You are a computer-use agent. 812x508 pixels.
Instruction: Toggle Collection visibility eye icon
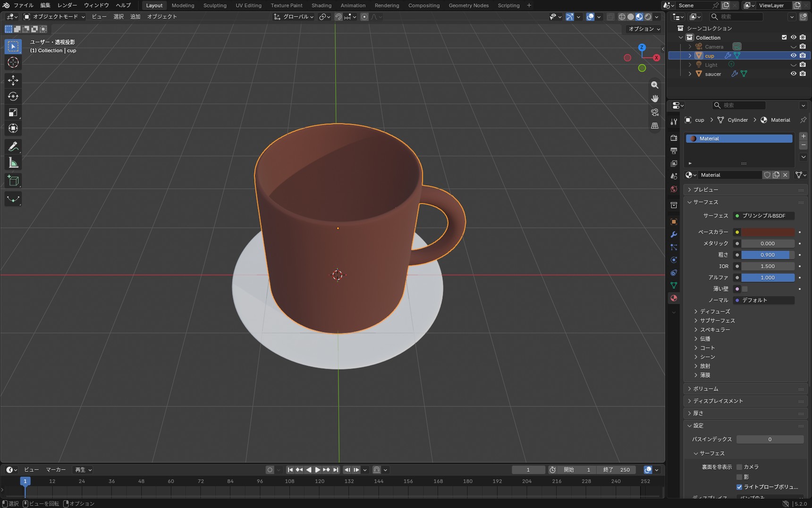click(793, 37)
